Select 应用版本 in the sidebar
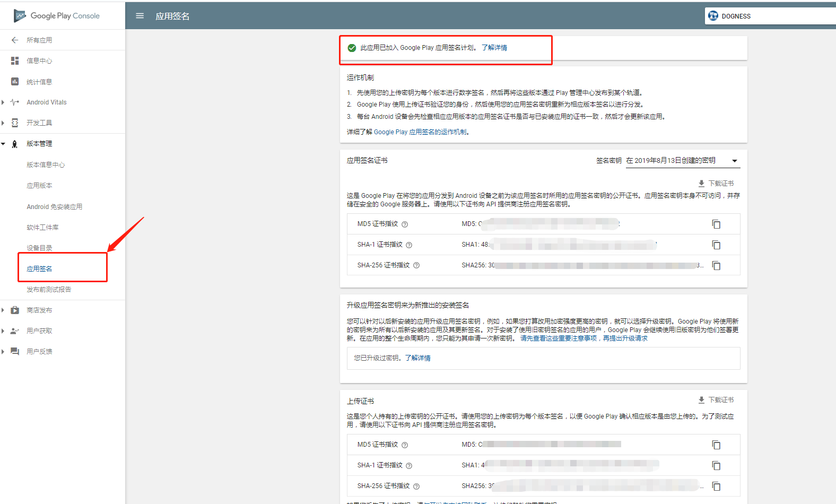The height and width of the screenshot is (504, 836). pos(39,186)
